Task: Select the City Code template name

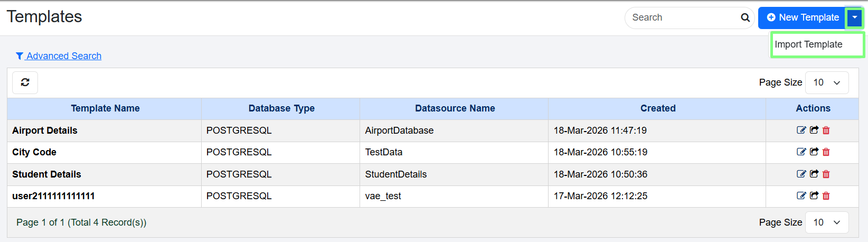Action: pos(34,152)
